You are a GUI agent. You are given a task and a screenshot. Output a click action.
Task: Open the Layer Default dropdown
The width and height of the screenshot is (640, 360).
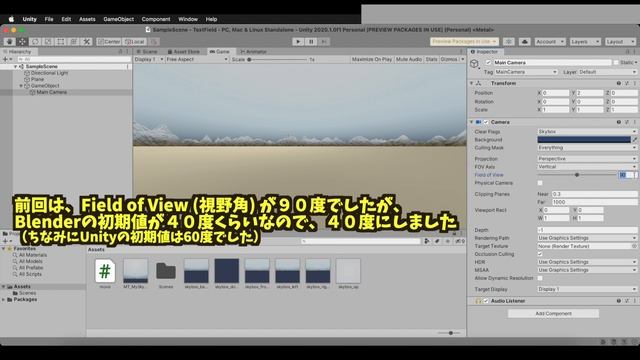tap(607, 72)
